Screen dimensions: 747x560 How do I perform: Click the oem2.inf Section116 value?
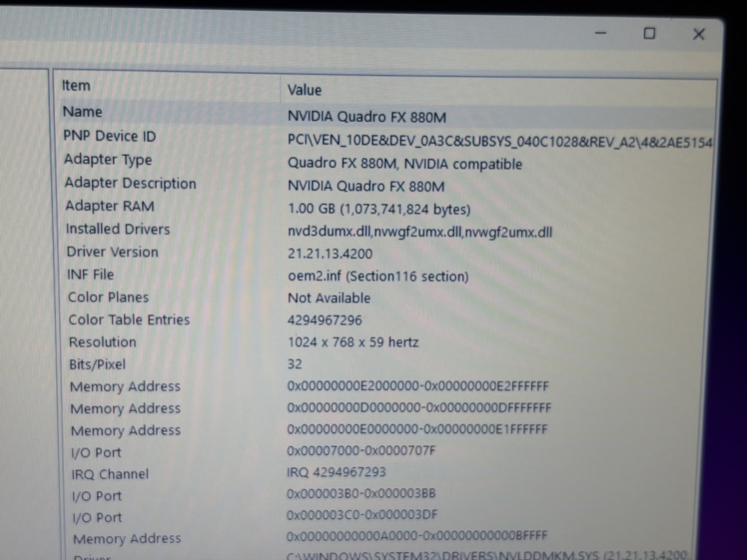(378, 276)
